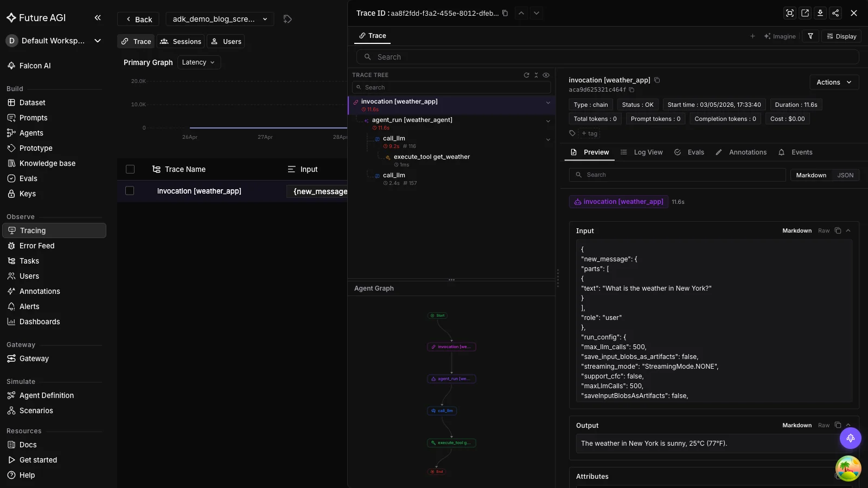Switch Output view to Raw
868x488 pixels.
tap(824, 426)
